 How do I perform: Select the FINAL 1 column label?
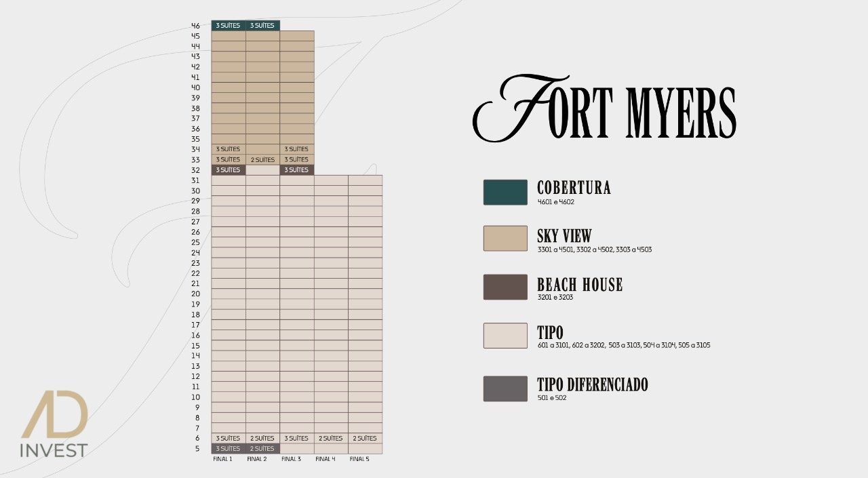pos(222,460)
